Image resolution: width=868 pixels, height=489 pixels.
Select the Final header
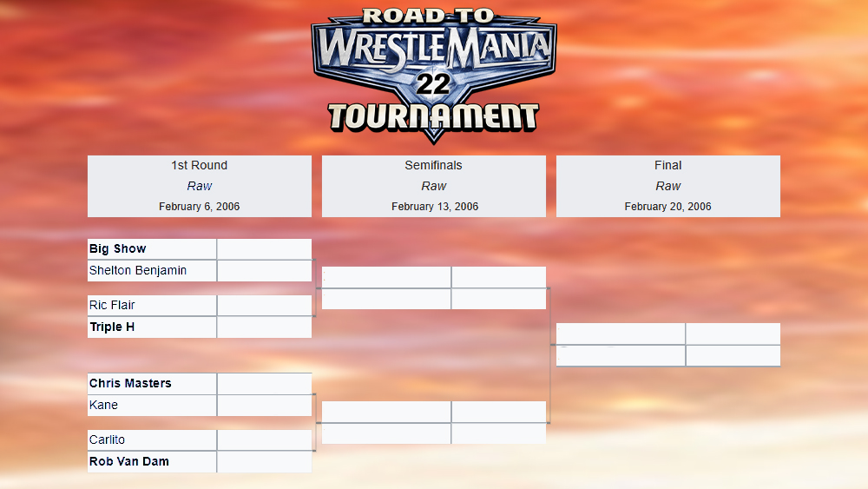point(667,165)
